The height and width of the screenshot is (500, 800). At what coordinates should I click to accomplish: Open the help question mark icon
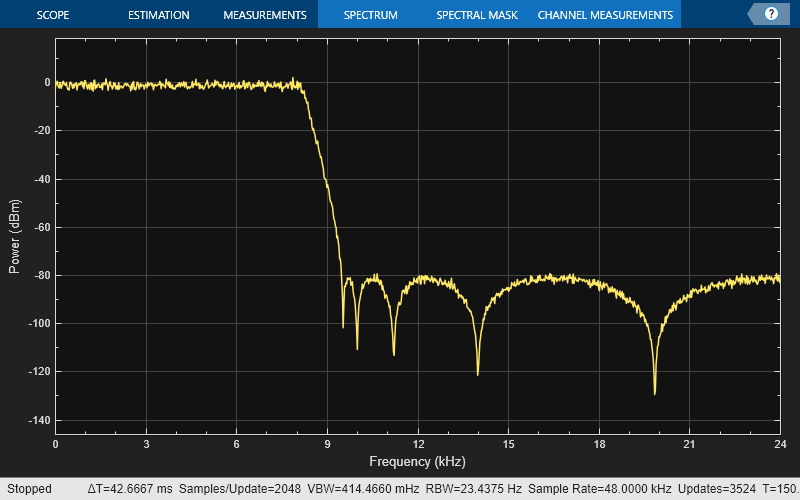(770, 14)
